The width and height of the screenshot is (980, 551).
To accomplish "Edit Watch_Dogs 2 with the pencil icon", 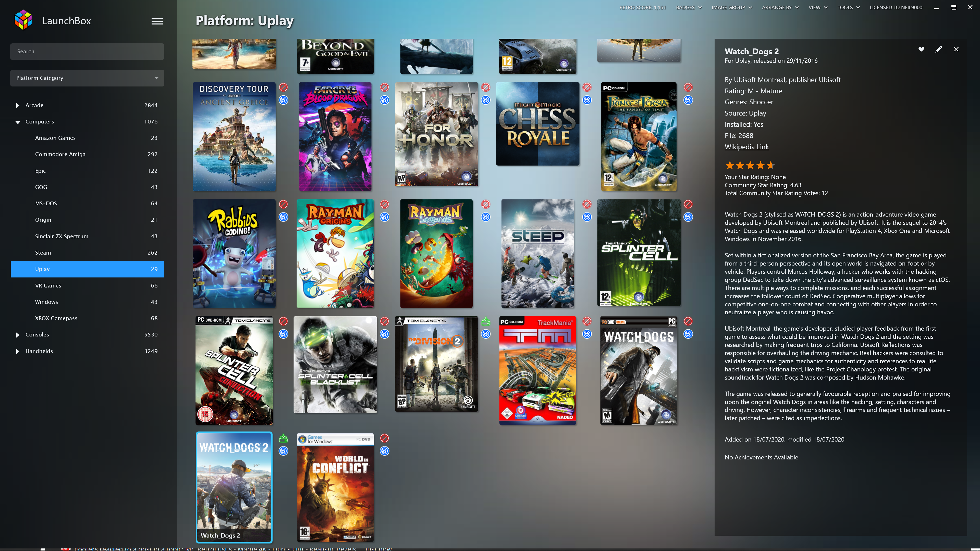I will (x=939, y=49).
